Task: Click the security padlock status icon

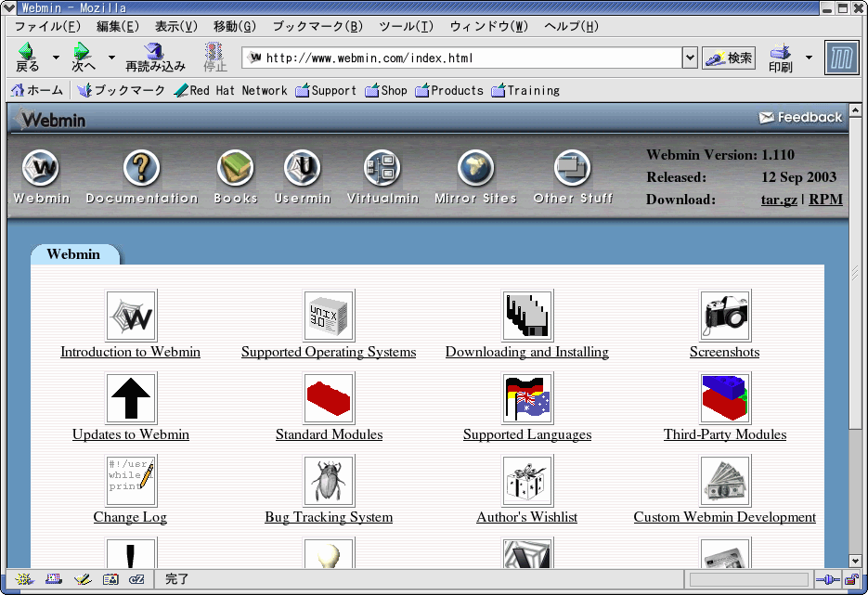Action: (x=852, y=579)
